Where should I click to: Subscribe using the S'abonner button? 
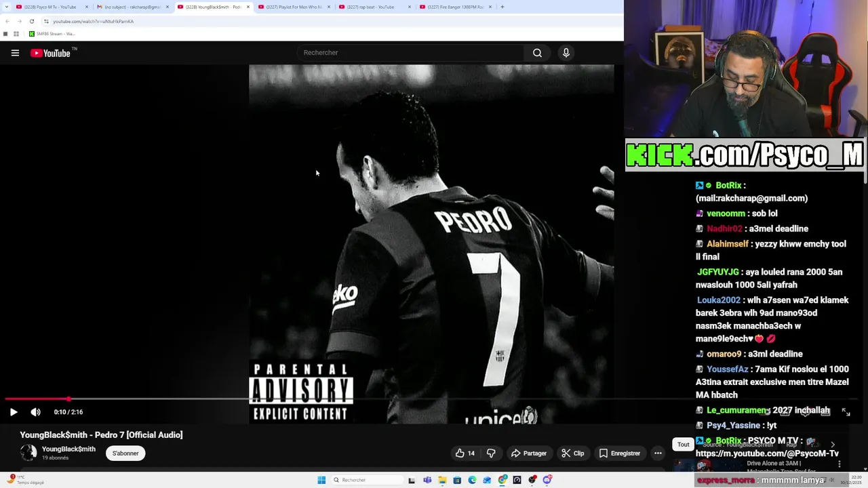pos(125,453)
